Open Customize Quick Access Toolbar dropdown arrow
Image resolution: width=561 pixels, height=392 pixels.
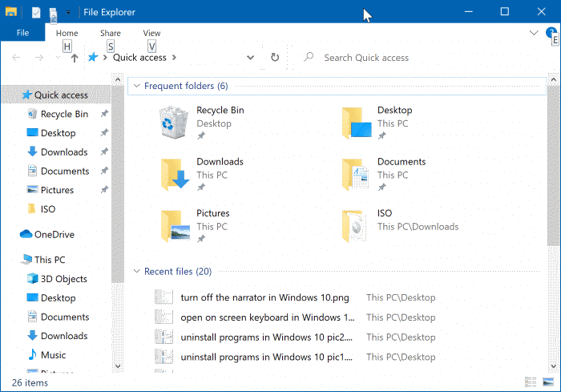click(68, 13)
